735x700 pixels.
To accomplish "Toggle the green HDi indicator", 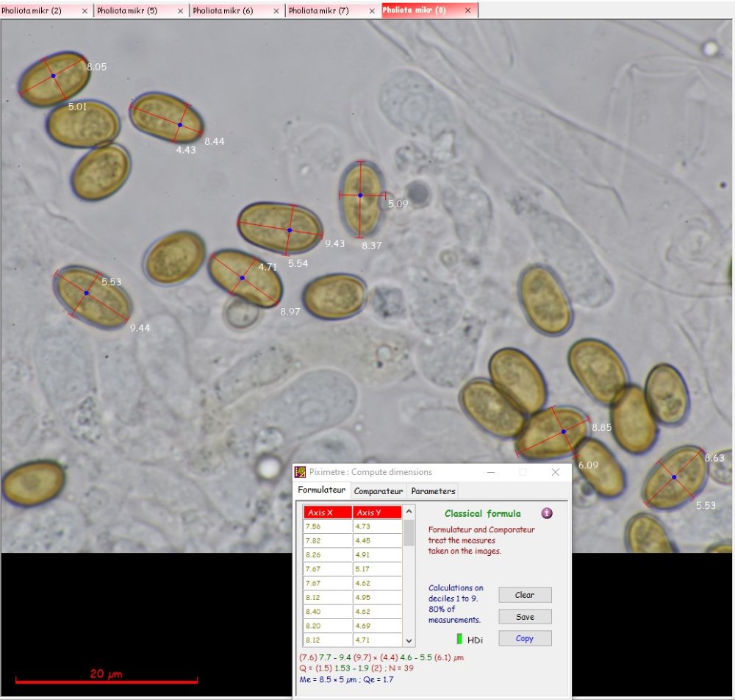I will 459,639.
